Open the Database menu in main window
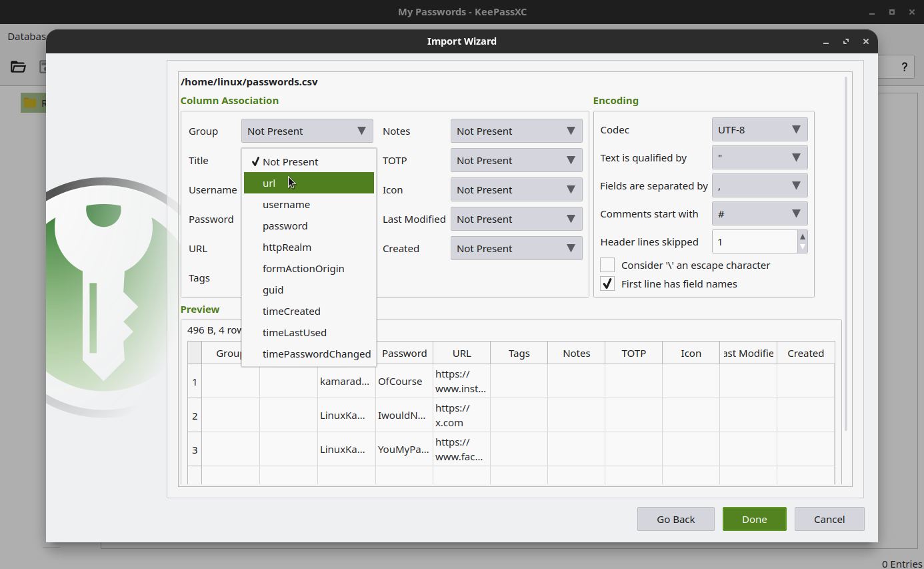The image size is (924, 569). (27, 36)
